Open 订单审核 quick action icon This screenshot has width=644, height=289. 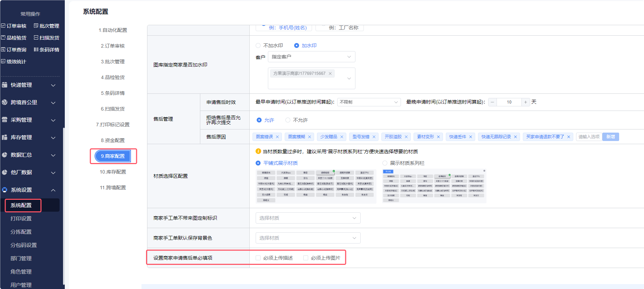tap(3, 26)
